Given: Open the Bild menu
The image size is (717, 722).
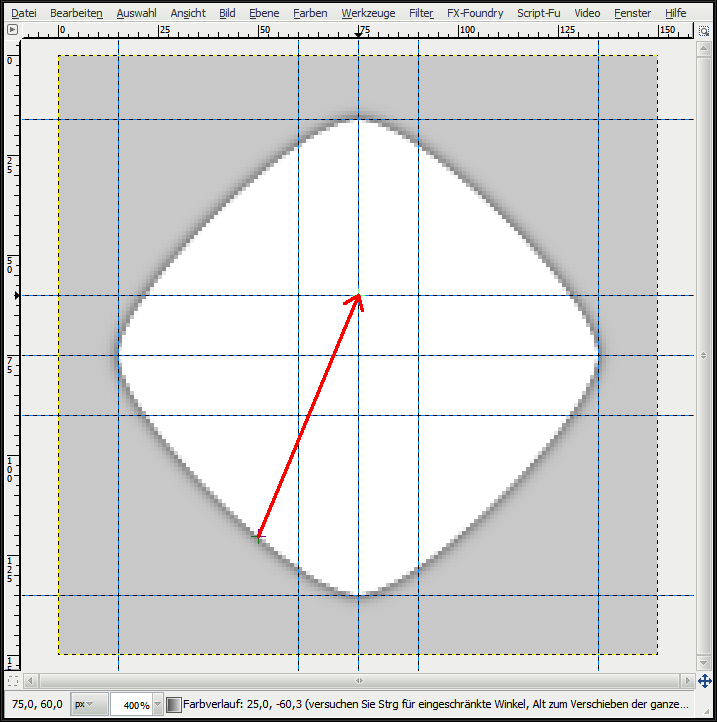Looking at the screenshot, I should tap(227, 13).
